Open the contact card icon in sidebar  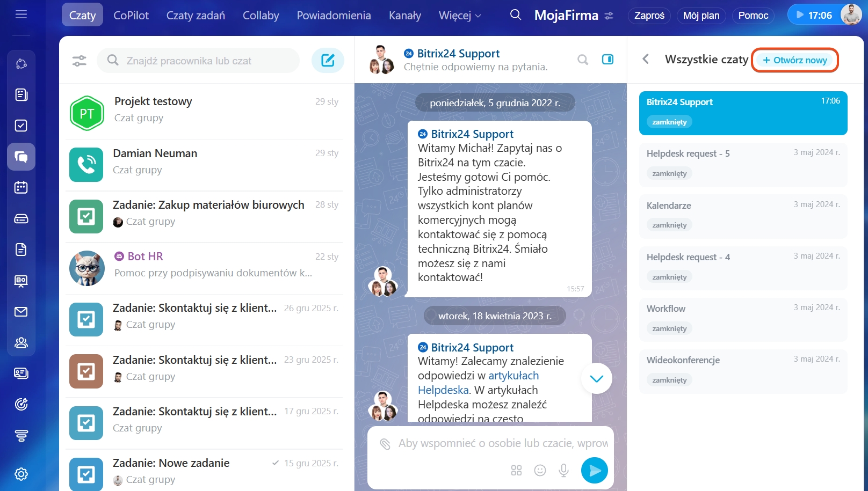point(21,373)
